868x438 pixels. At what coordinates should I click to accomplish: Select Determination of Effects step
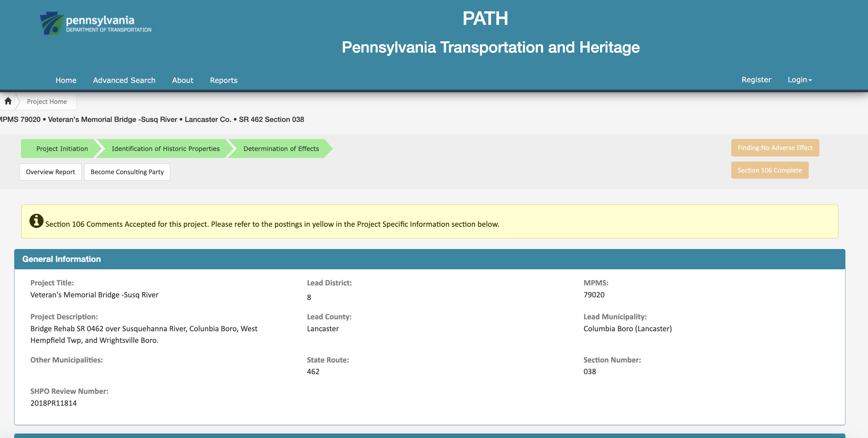[281, 149]
